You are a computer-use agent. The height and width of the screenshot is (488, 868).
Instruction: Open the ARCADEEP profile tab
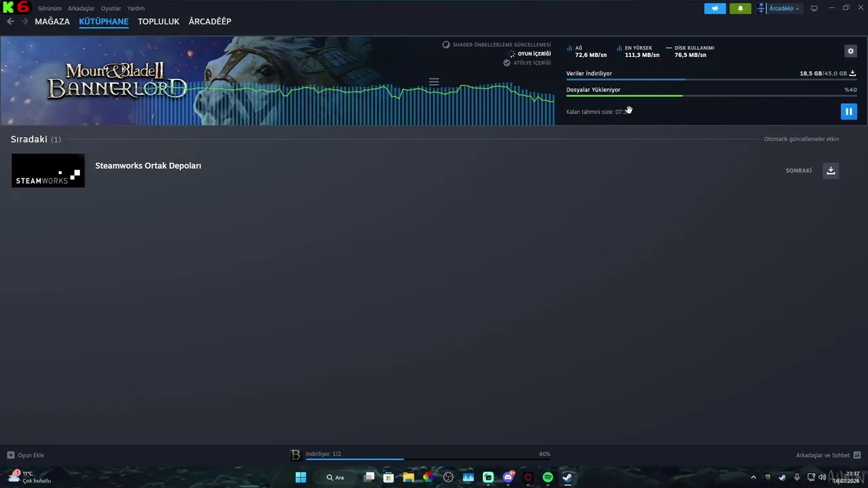(x=210, y=22)
